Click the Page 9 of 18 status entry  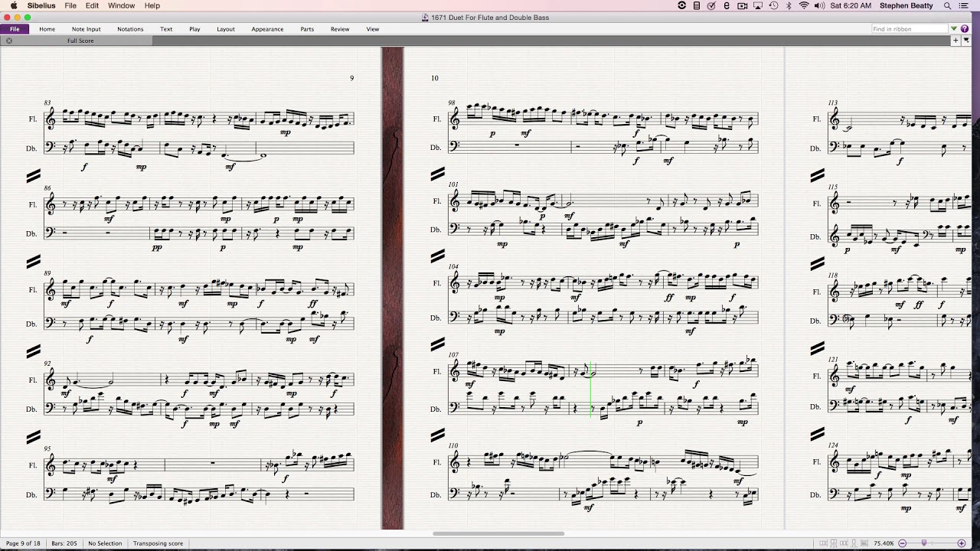click(x=23, y=543)
